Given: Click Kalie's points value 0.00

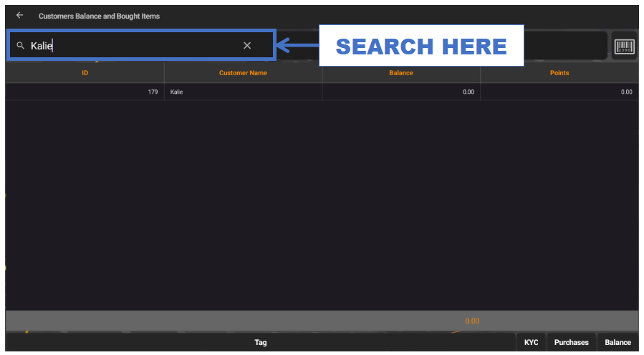Looking at the screenshot, I should [x=559, y=92].
